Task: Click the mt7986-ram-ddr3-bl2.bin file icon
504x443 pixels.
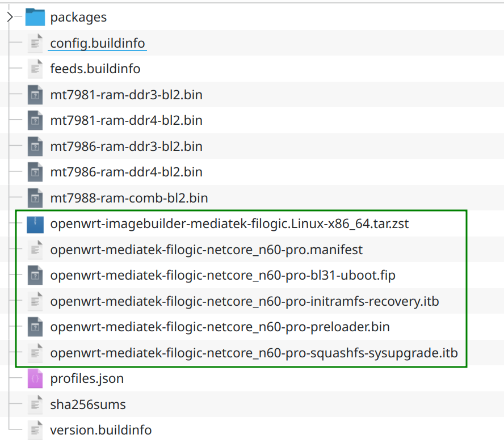Action: tap(35, 146)
